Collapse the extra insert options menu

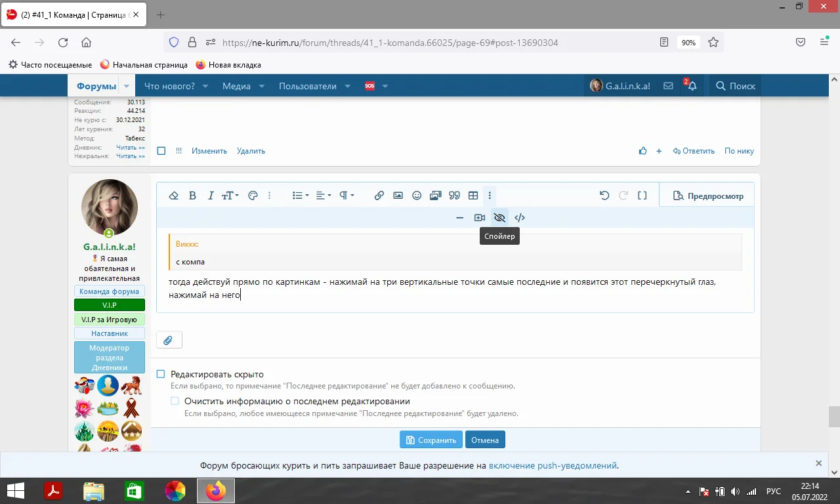coord(490,196)
